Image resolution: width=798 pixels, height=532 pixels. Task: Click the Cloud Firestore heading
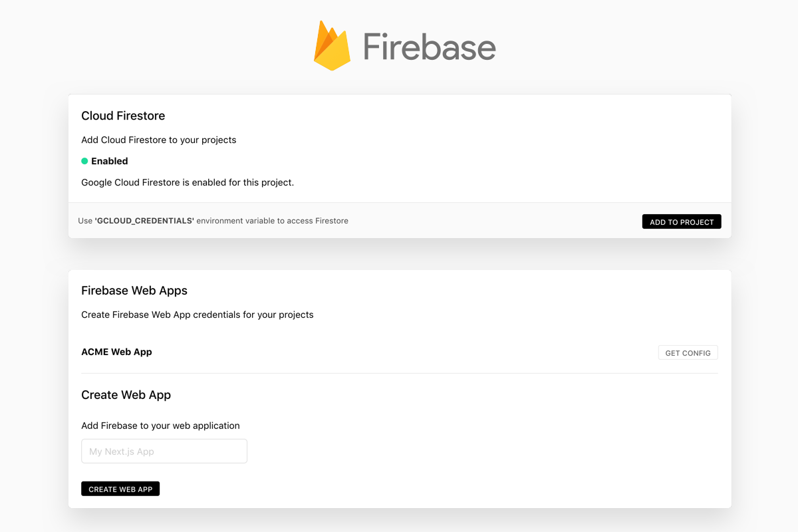(x=123, y=116)
